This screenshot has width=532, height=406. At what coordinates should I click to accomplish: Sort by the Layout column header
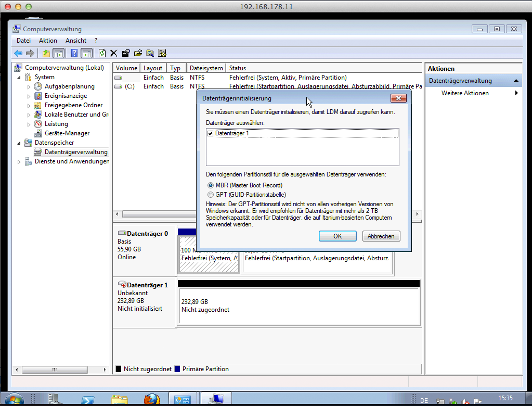coord(153,68)
